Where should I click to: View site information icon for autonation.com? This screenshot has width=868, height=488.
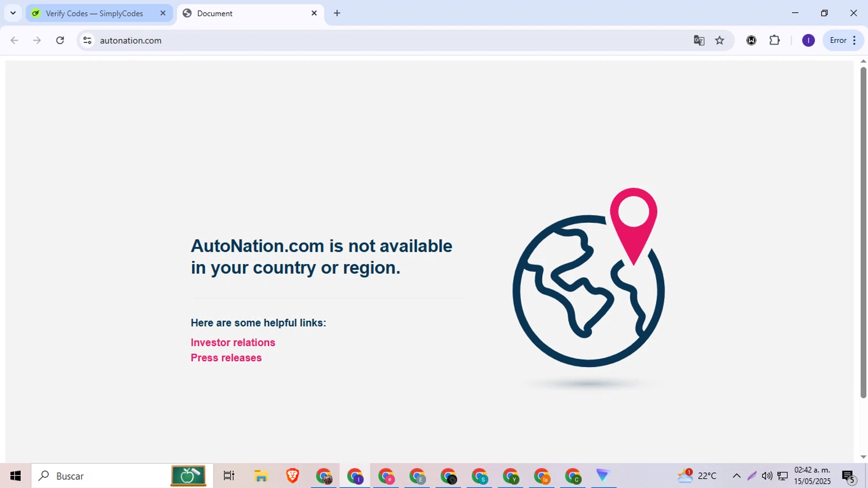87,41
